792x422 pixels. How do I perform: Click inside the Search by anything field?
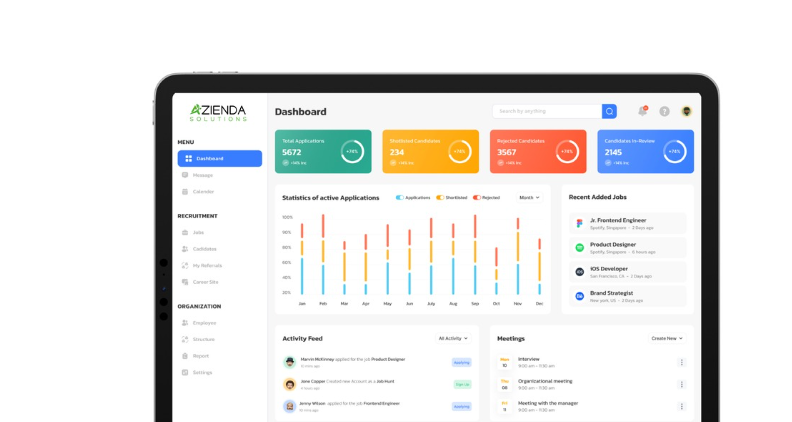tap(547, 111)
